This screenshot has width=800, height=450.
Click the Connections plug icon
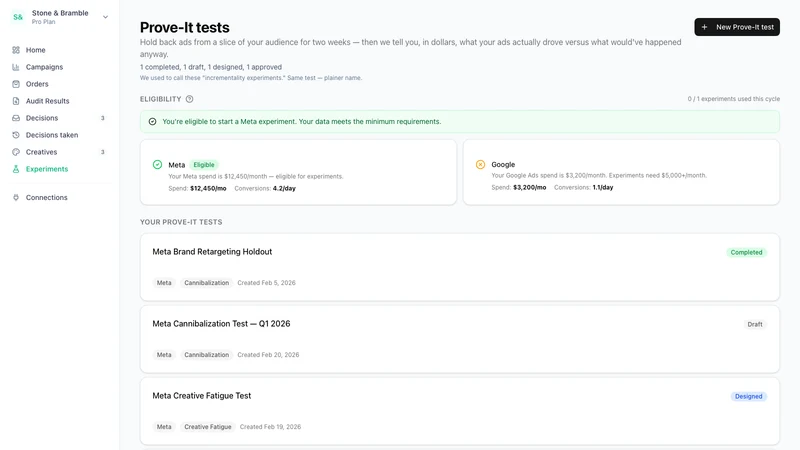[x=16, y=197]
